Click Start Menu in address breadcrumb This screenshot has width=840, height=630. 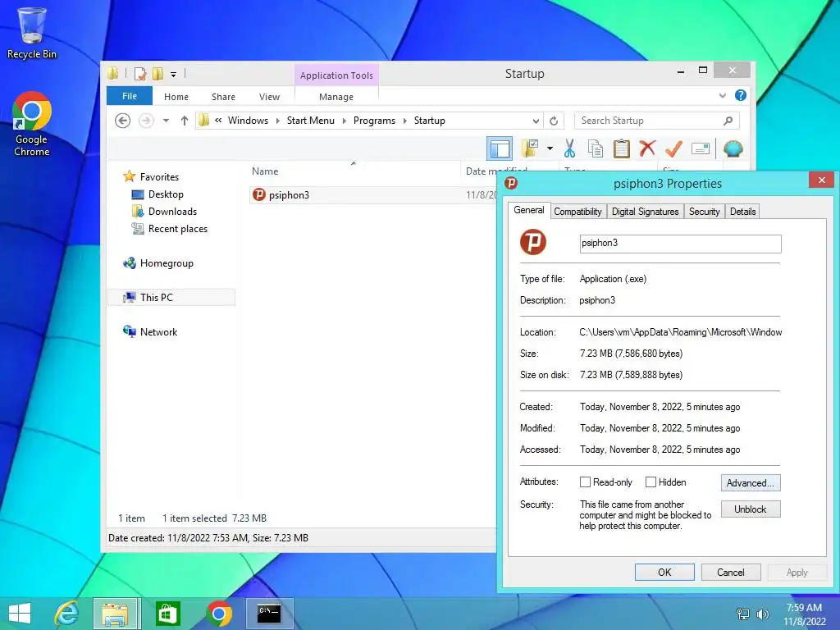click(310, 121)
